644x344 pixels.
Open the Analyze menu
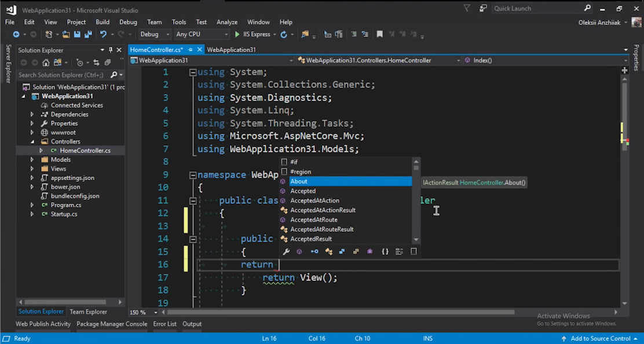coord(227,22)
